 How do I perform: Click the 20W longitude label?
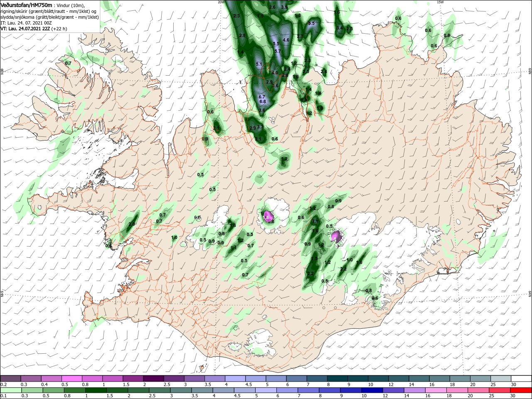(x=221, y=2)
